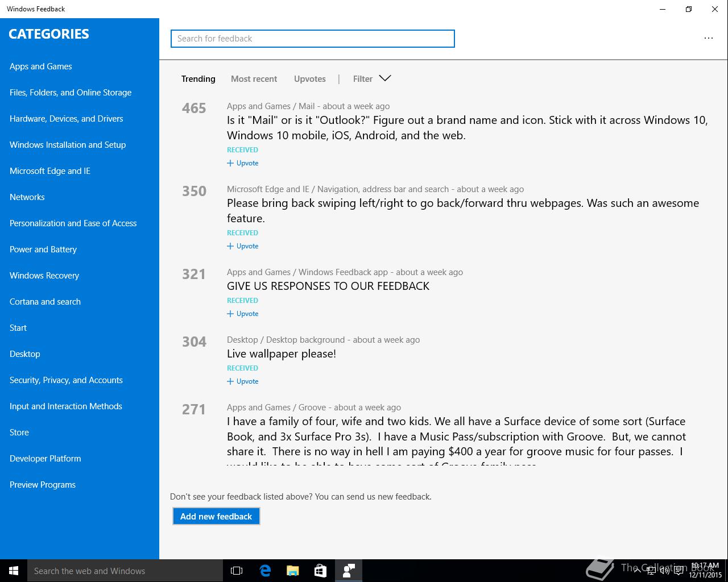Click the Add new feedback button
Viewport: 728px width, 582px height.
pyautogui.click(x=216, y=516)
